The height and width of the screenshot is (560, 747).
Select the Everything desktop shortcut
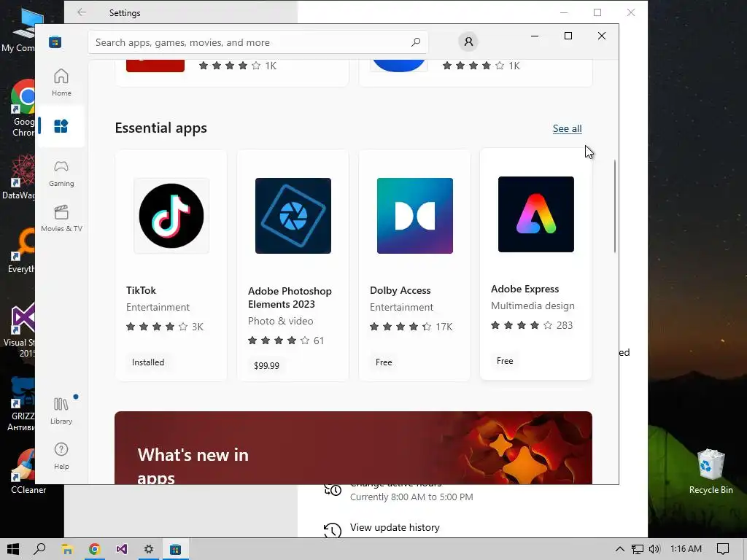(21, 251)
